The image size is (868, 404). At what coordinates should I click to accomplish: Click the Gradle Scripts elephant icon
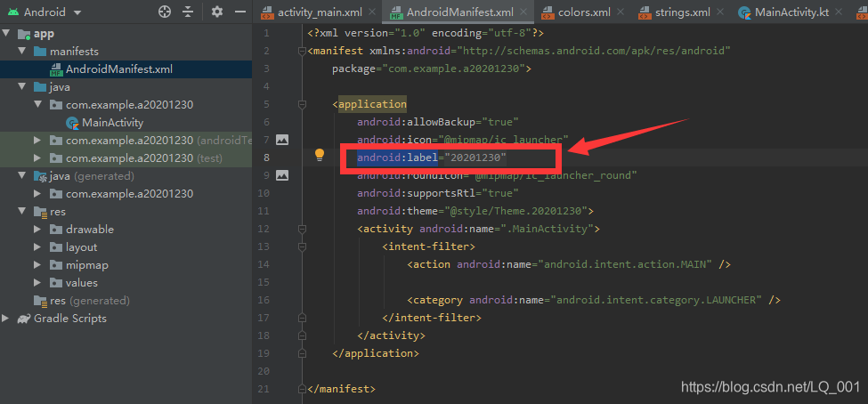[24, 319]
